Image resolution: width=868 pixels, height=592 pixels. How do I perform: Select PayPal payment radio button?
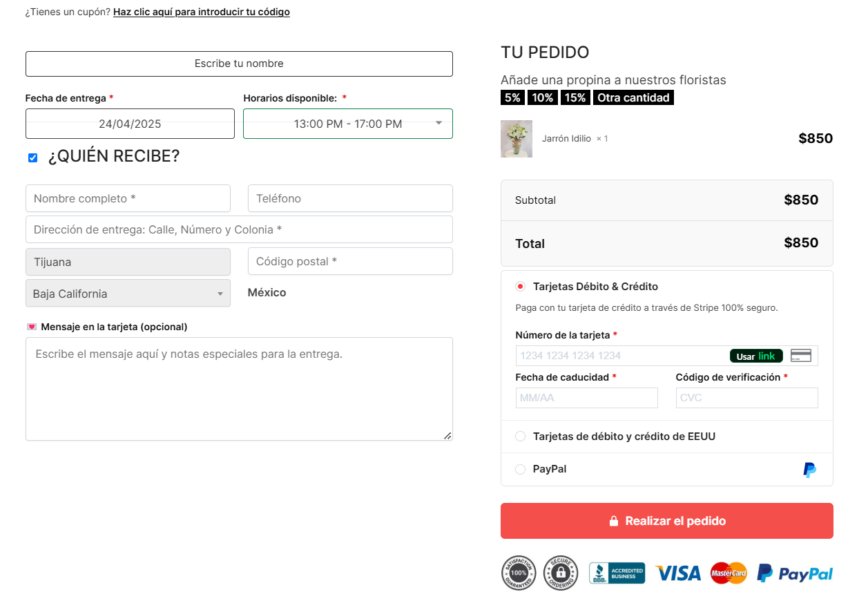pos(520,470)
